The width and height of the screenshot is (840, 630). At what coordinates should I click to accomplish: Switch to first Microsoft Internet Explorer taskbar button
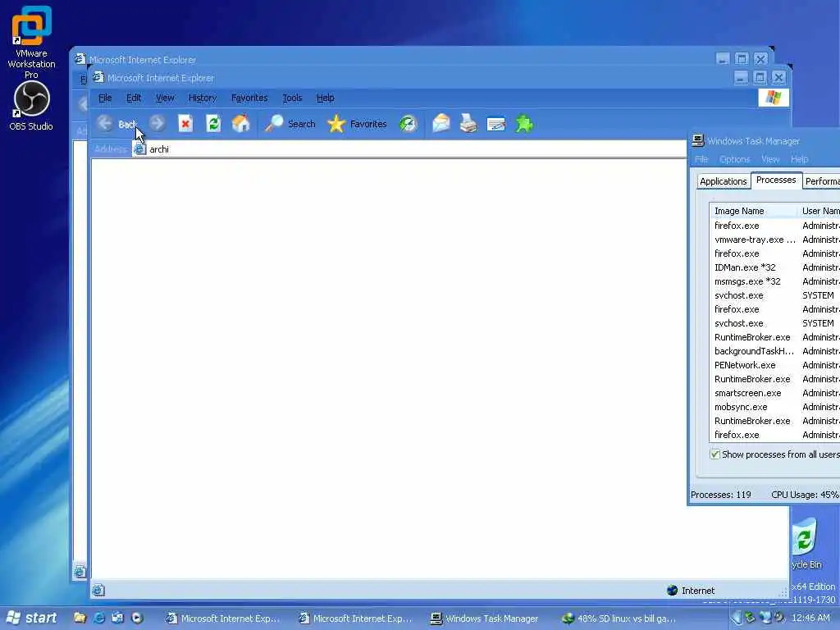[x=223, y=619]
